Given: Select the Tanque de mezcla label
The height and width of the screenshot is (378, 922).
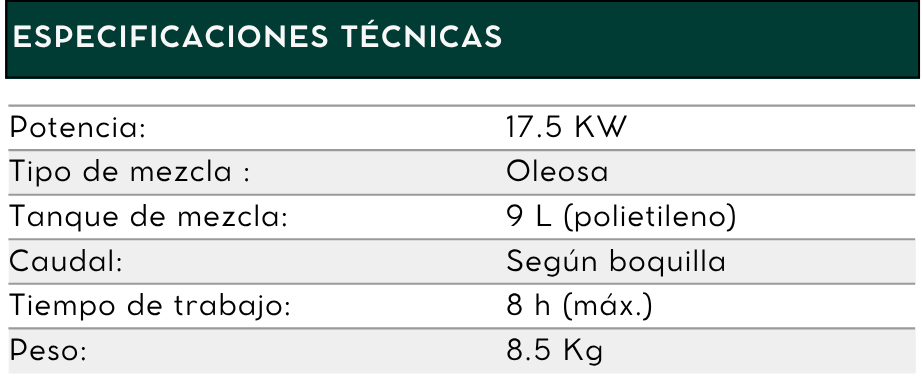Looking at the screenshot, I should pyautogui.click(x=149, y=216).
